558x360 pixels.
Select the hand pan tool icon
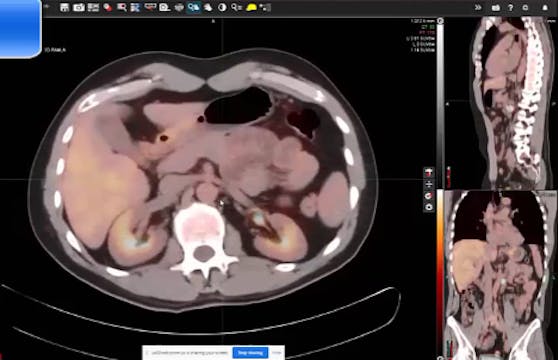click(208, 7)
